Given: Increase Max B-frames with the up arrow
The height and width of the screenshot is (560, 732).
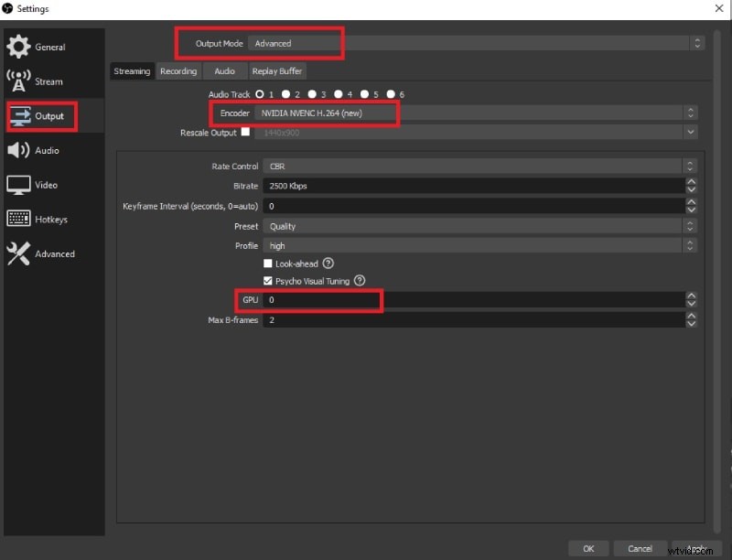Looking at the screenshot, I should click(693, 316).
